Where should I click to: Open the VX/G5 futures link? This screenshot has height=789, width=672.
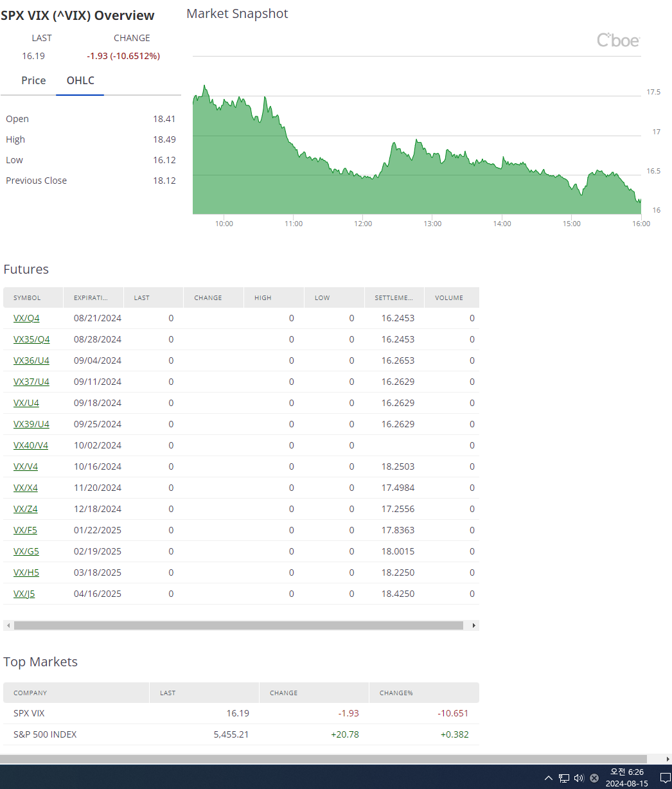[x=26, y=551]
